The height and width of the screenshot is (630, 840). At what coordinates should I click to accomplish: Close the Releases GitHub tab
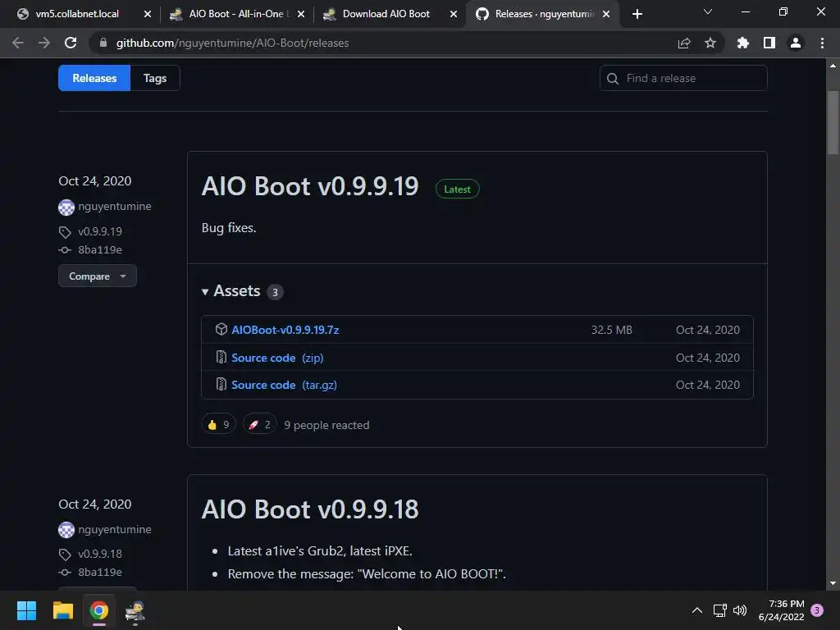606,14
